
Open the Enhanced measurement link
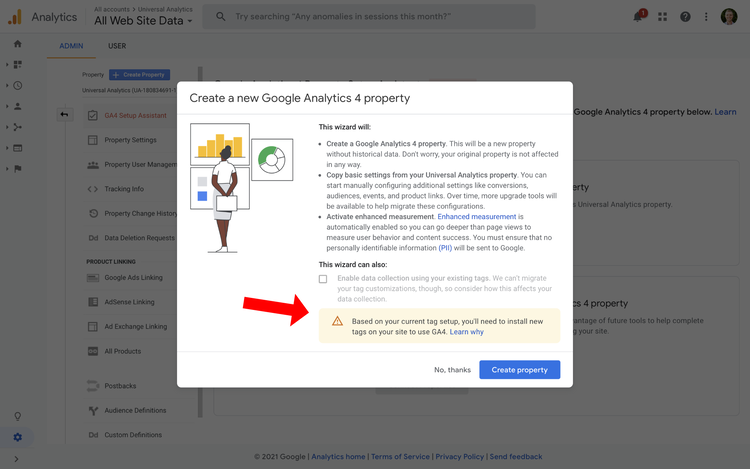click(x=477, y=217)
